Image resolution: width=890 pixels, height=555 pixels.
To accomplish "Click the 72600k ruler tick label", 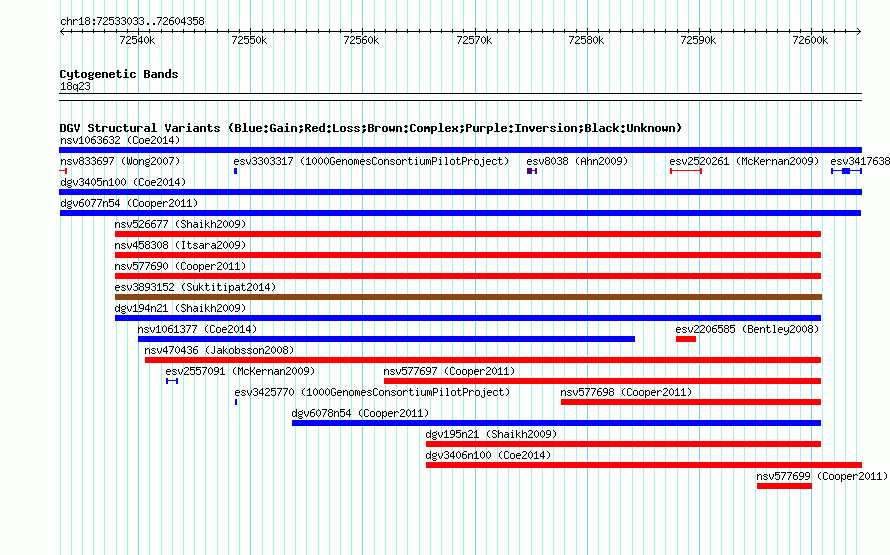I will click(810, 40).
